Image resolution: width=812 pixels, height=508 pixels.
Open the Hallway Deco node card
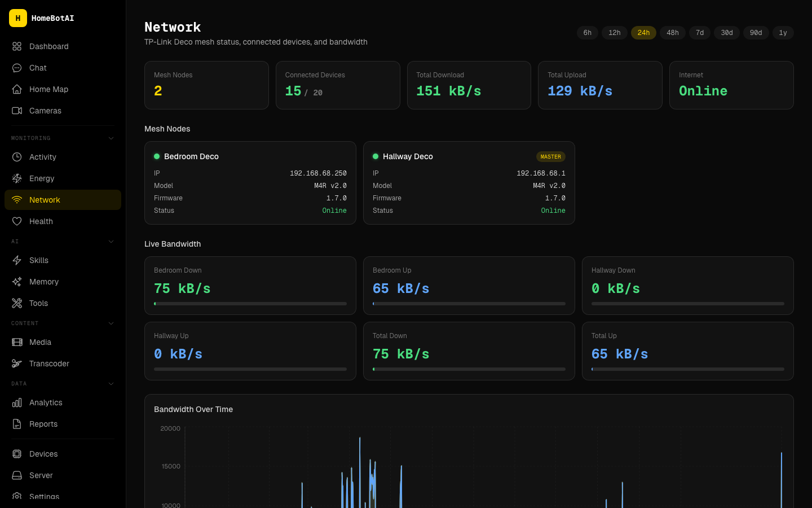[469, 183]
